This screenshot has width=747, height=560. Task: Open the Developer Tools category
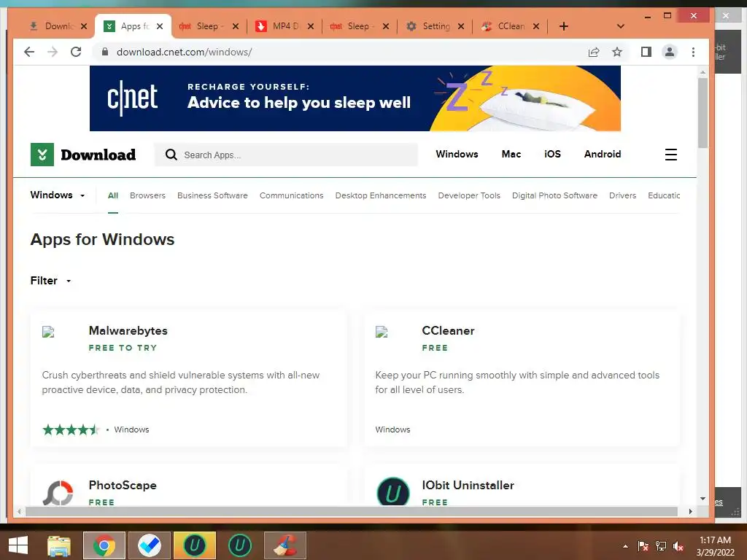(469, 195)
